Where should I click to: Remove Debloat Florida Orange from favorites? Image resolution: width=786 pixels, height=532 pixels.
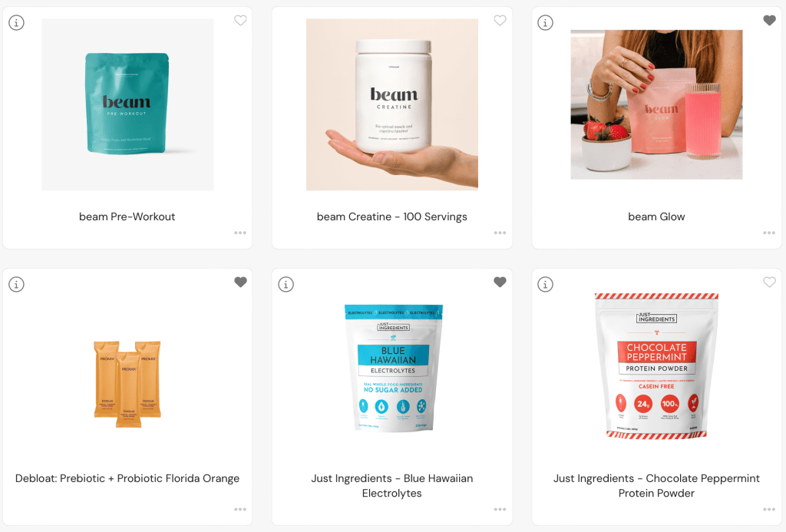[240, 283]
